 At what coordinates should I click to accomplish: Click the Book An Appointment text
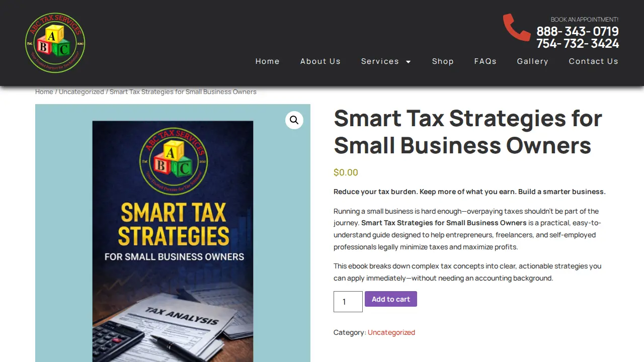(585, 20)
